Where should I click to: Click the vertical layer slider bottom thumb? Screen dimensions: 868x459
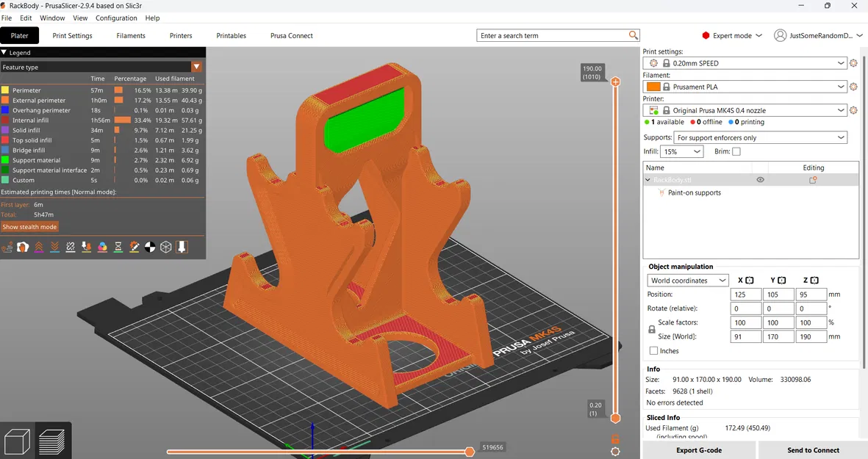pos(615,418)
